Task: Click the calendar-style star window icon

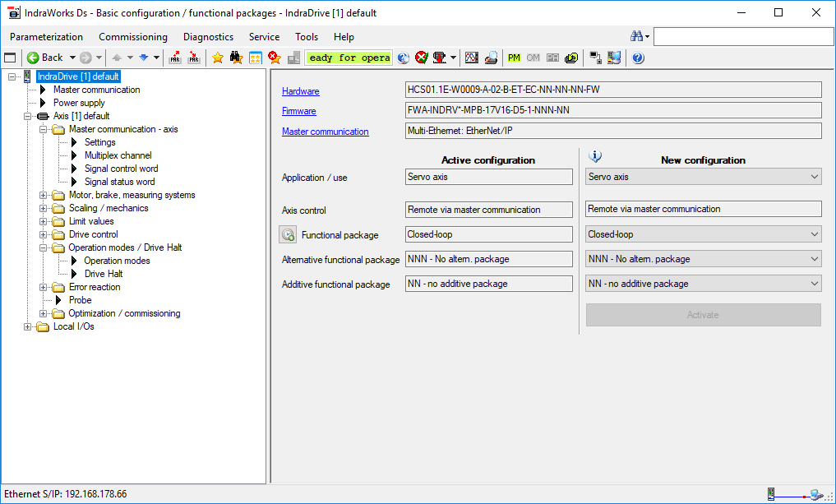Action: (256, 58)
